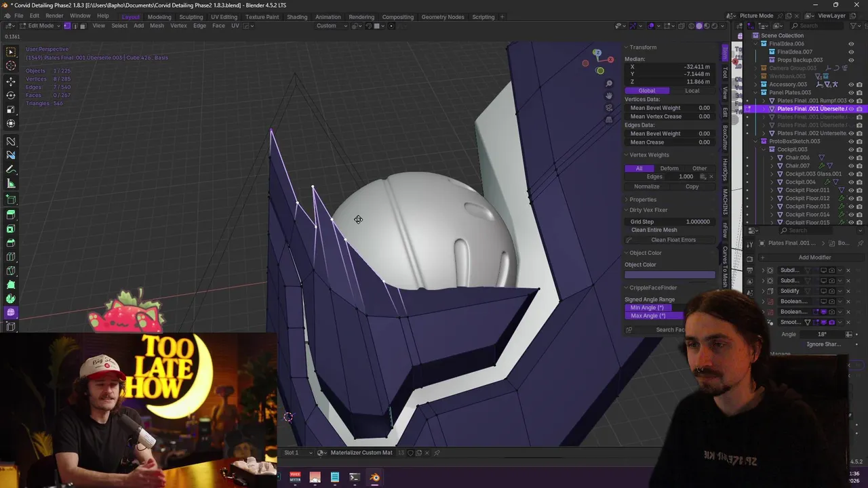
Task: Expand the Solidify modifier panel
Action: [x=763, y=291]
